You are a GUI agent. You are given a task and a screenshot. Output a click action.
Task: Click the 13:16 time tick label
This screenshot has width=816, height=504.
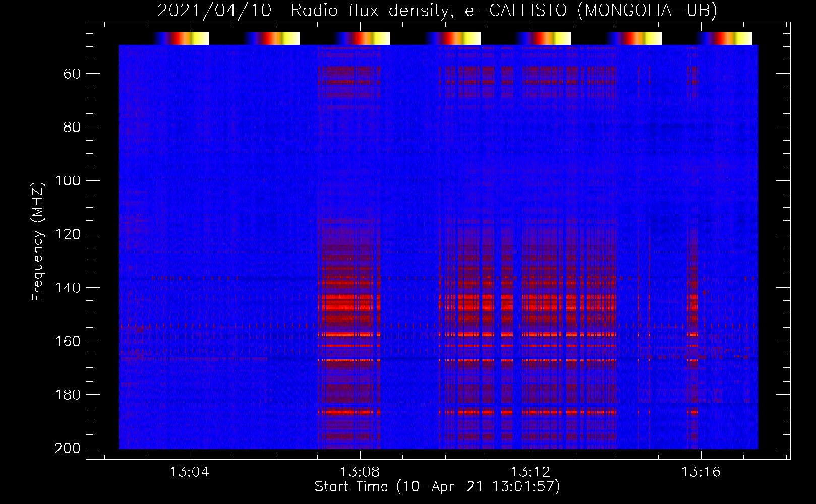[701, 472]
